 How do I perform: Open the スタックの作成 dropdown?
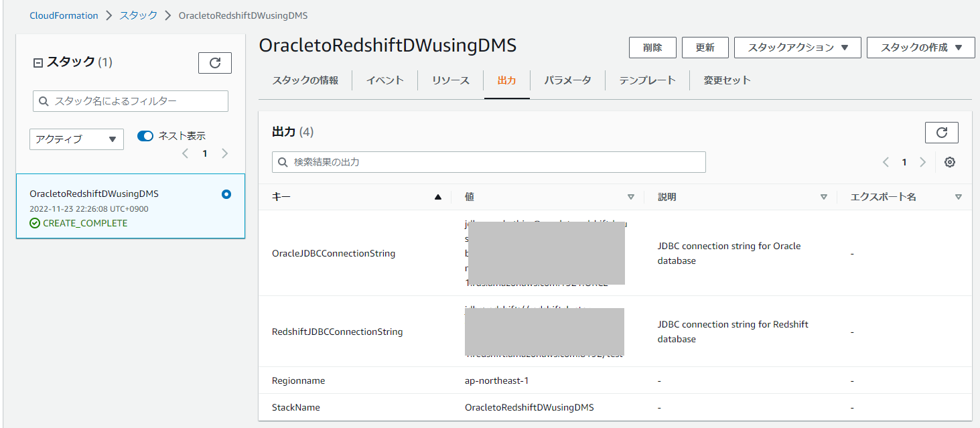tap(921, 48)
